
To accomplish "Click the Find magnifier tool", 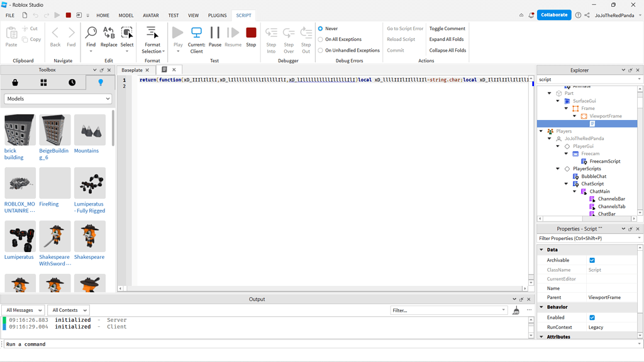I will [x=91, y=33].
